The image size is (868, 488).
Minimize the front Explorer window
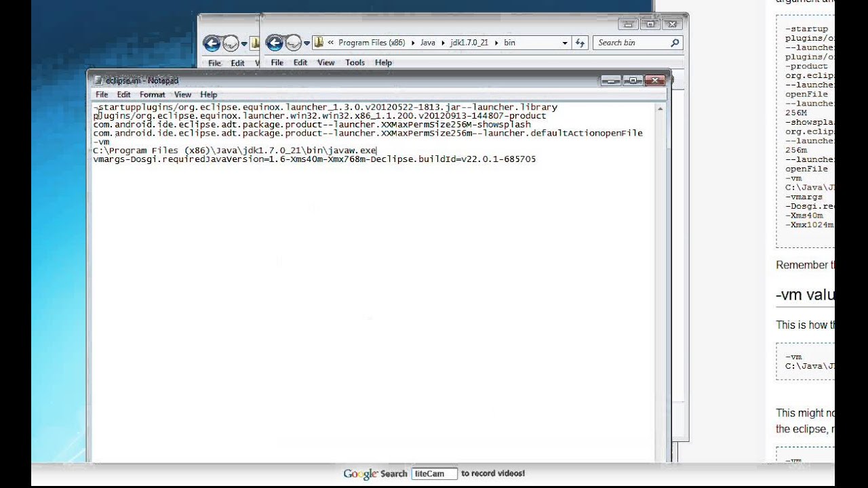(x=629, y=24)
